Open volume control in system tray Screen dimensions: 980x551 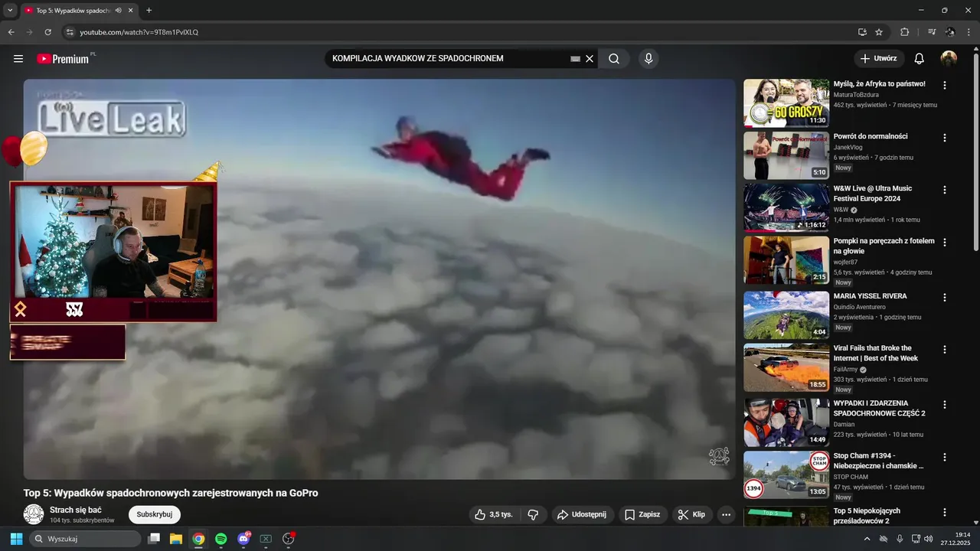pyautogui.click(x=929, y=539)
